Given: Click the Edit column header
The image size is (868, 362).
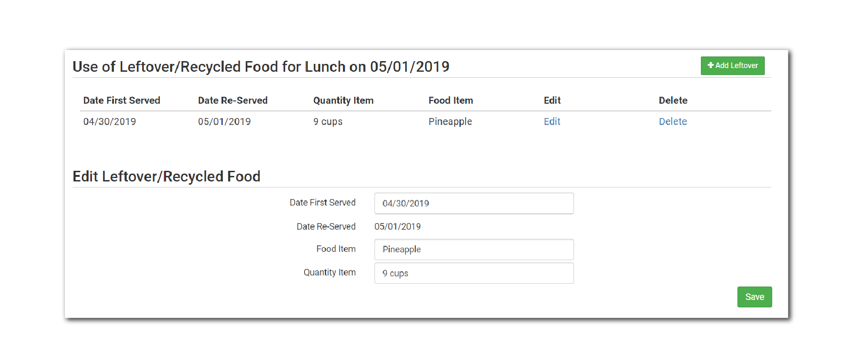Looking at the screenshot, I should (552, 100).
